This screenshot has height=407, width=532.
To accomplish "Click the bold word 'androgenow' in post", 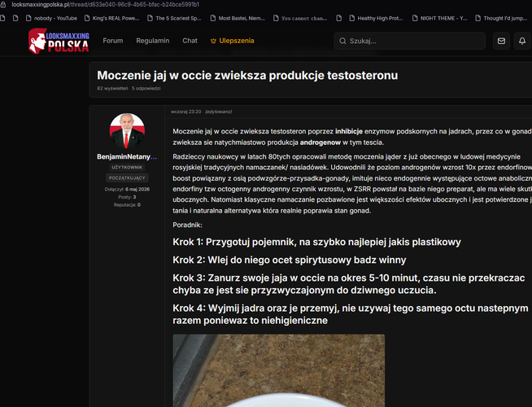I will coord(321,142).
